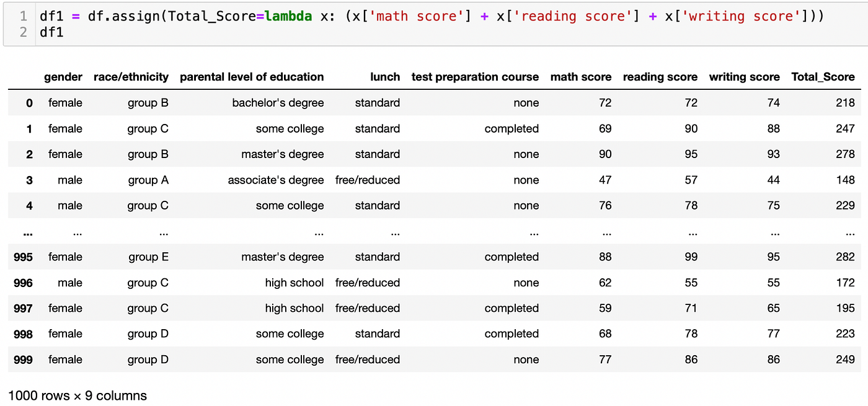Image resolution: width=868 pixels, height=406 pixels.
Task: Click the 'lunch' column header
Action: coord(385,77)
